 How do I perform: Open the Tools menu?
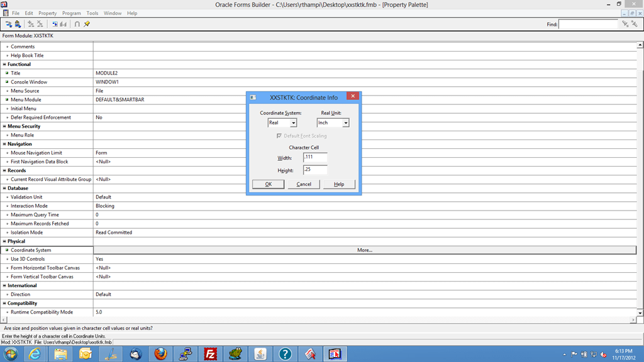pos(92,13)
